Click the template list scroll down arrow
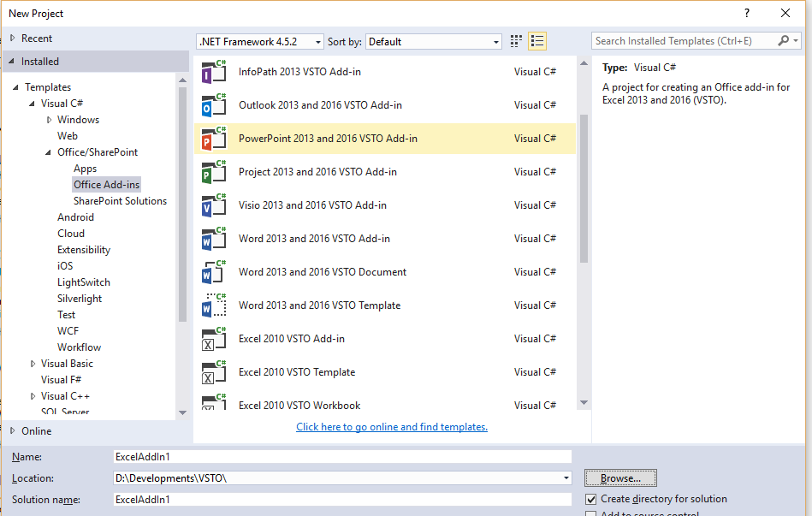 tap(584, 402)
